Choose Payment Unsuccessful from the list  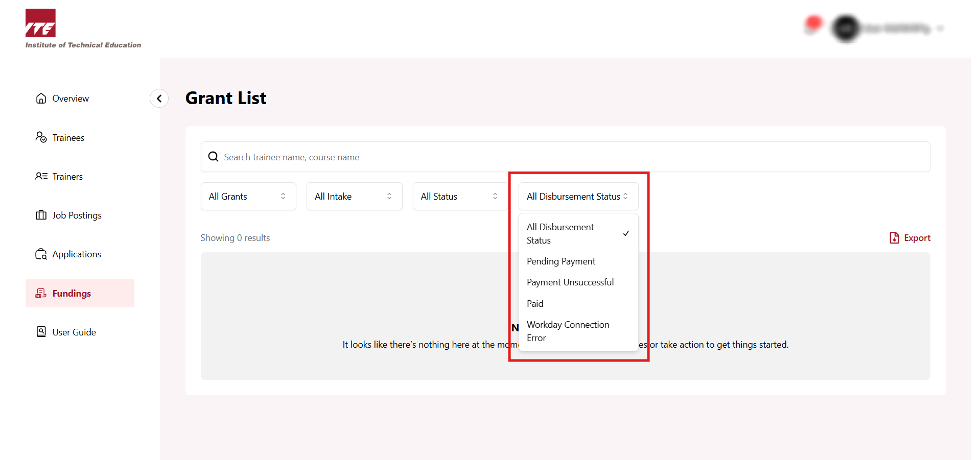570,282
